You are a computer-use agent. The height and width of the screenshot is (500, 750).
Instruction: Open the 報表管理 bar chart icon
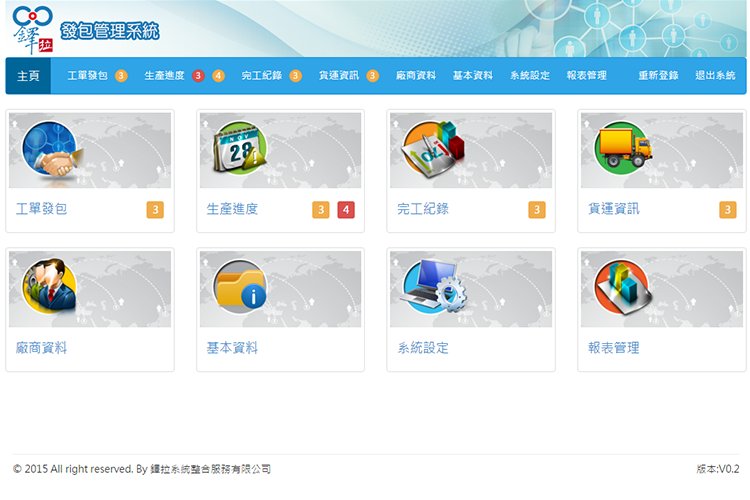coord(623,287)
